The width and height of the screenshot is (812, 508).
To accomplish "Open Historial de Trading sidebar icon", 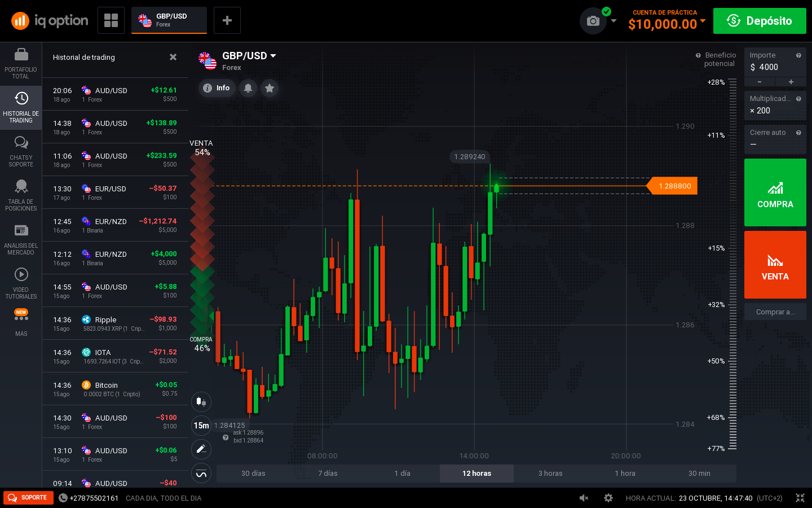I will (x=21, y=108).
